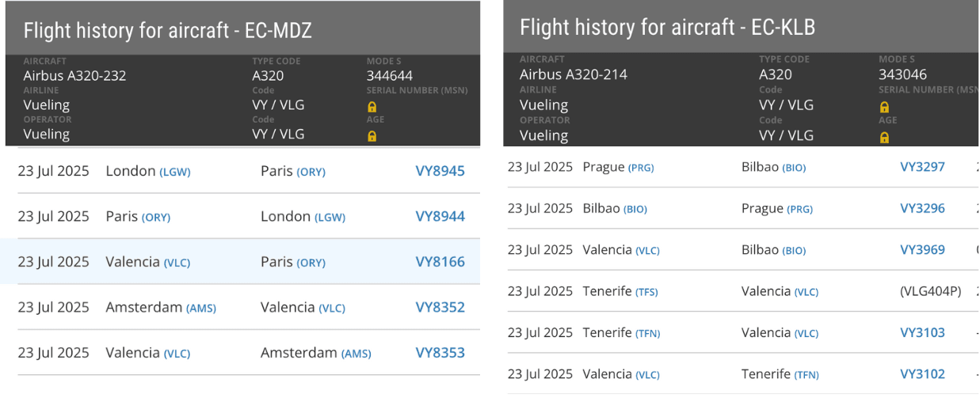980x398 pixels.
Task: Select the highlighted VY8166 flight number
Action: click(440, 262)
